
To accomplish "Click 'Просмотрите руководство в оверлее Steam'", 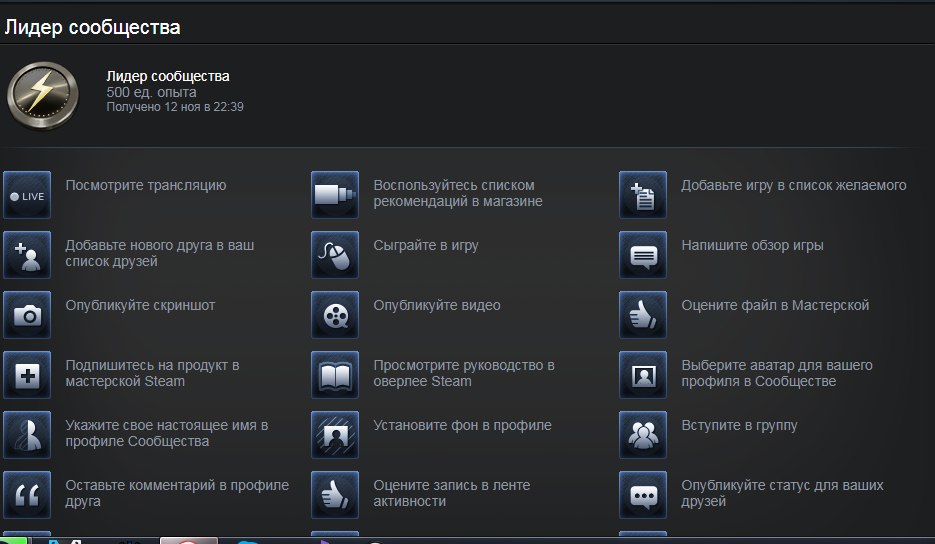I will coord(464,373).
